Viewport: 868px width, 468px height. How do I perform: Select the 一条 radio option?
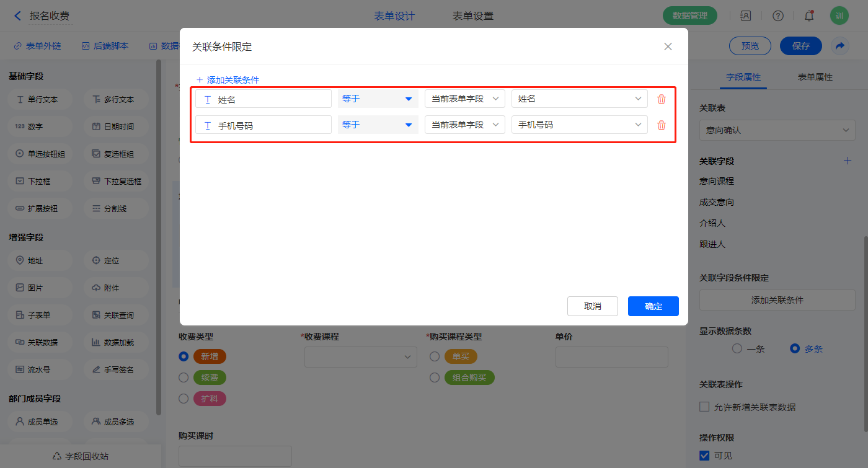[737, 348]
